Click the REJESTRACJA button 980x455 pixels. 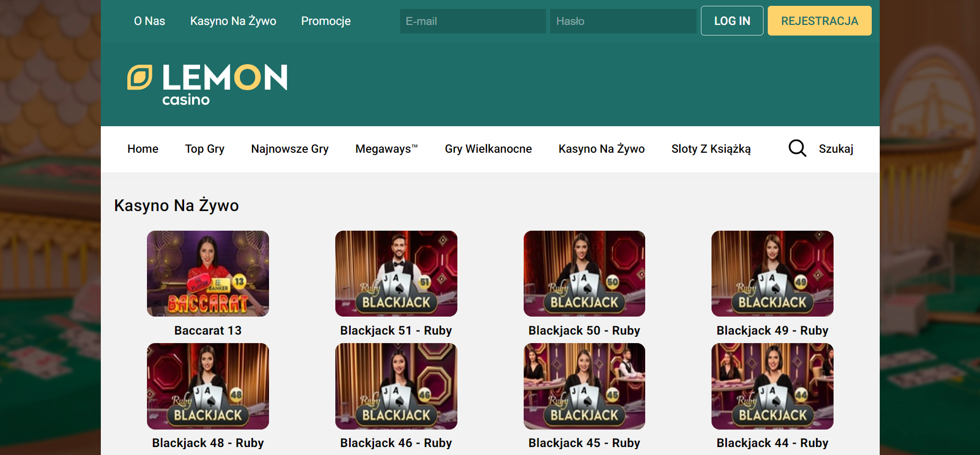(819, 21)
